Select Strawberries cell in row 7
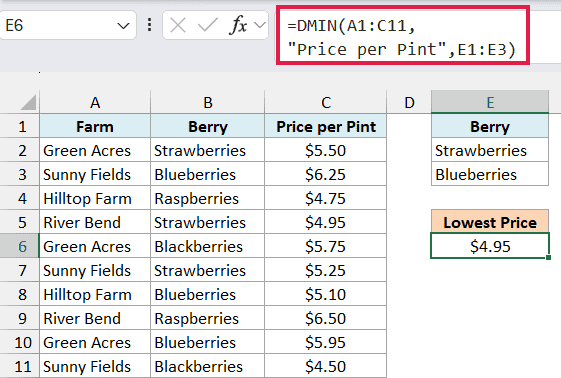Image resolution: width=561 pixels, height=378 pixels. pyautogui.click(x=208, y=270)
